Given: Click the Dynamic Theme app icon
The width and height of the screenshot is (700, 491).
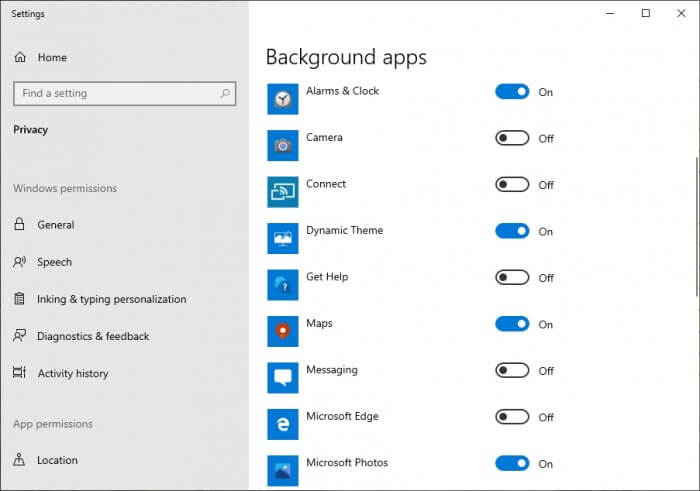Looking at the screenshot, I should tap(283, 238).
